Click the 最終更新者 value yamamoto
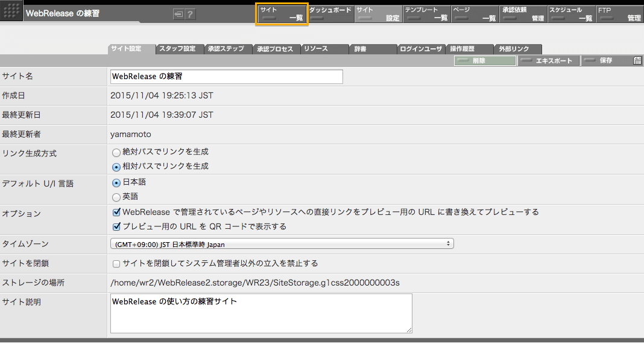 131,134
